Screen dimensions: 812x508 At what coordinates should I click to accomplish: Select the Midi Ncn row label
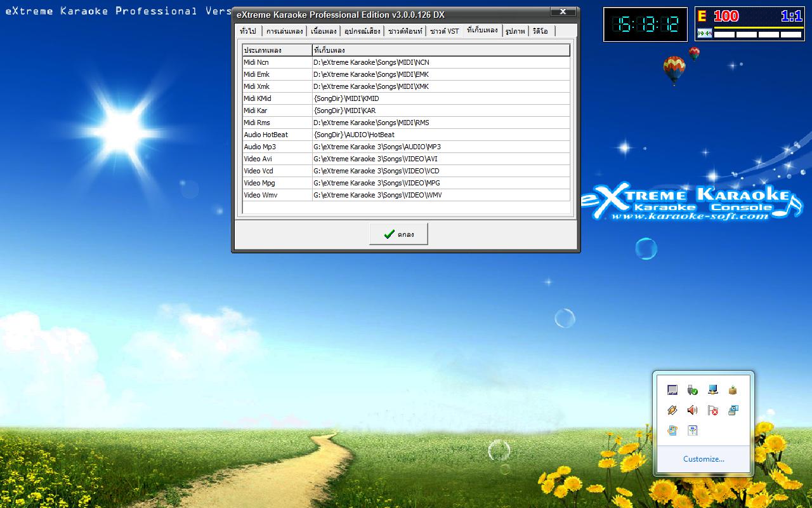277,62
